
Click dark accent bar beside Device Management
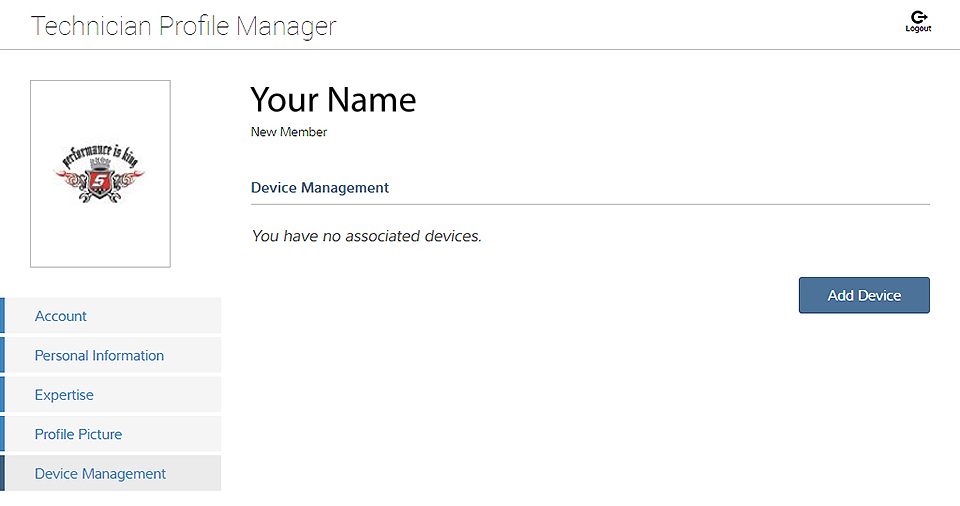[2, 473]
